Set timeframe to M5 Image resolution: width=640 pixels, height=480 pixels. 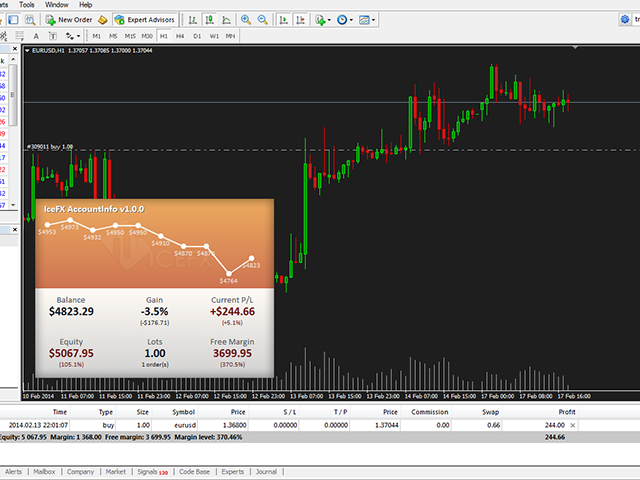(x=113, y=36)
